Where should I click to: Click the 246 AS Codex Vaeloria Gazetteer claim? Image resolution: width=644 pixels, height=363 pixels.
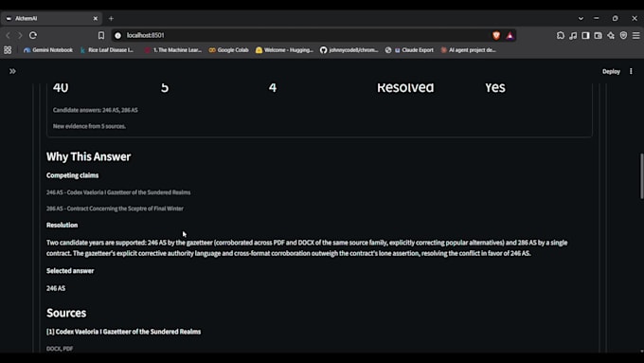click(x=118, y=192)
